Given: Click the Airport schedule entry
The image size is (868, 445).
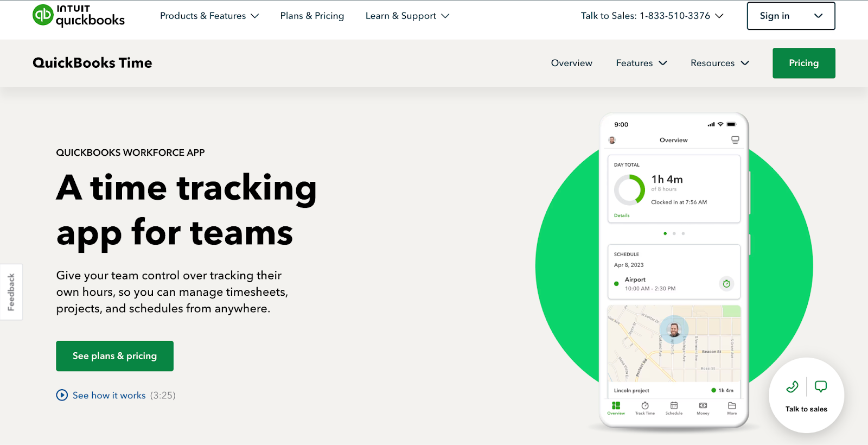Looking at the screenshot, I should pos(674,284).
